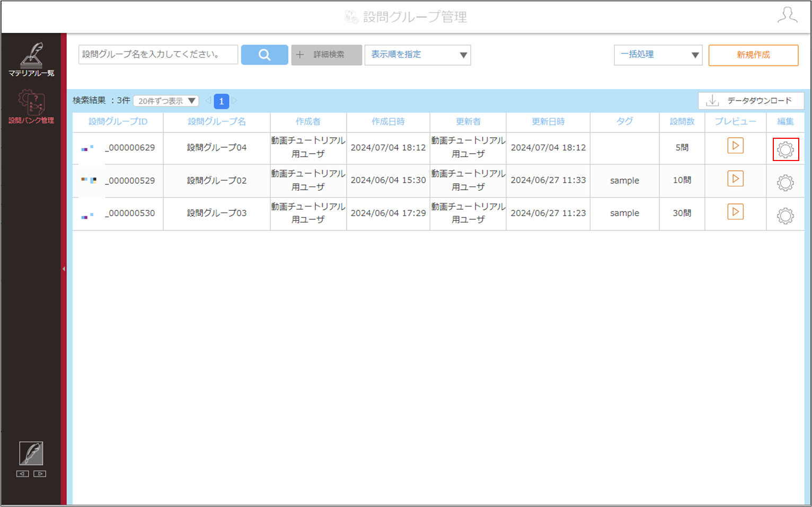Click the feather pen icon at sidebar bottom
This screenshot has height=507, width=812.
pyautogui.click(x=31, y=453)
